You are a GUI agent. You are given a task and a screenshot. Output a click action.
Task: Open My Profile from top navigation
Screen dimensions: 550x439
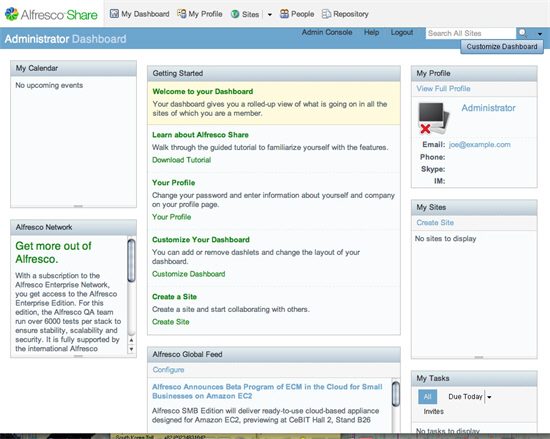click(205, 14)
